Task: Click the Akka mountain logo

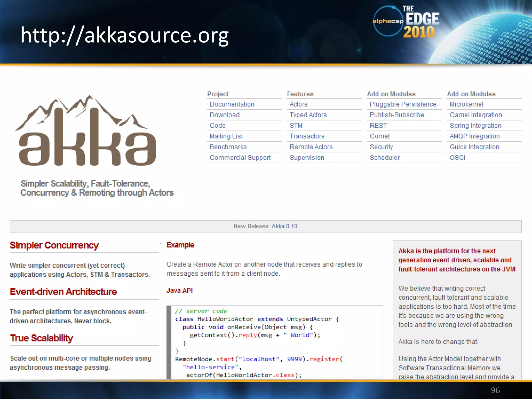Action: click(86, 130)
